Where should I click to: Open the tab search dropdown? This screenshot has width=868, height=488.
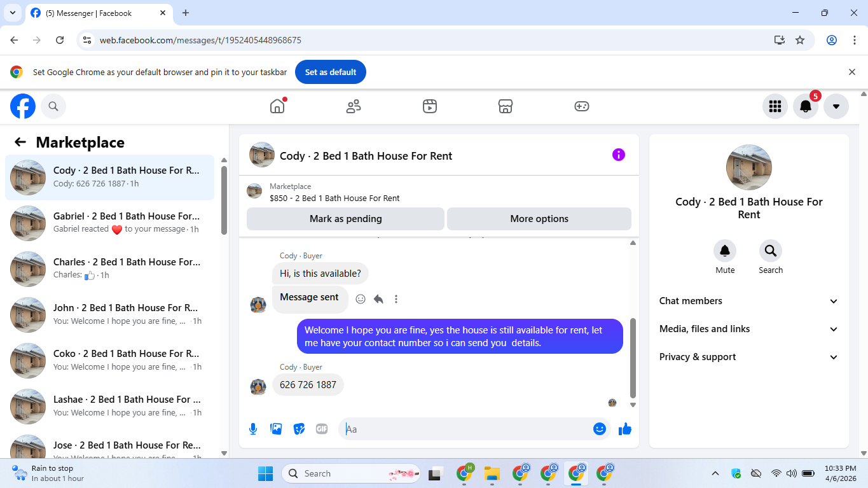pyautogui.click(x=12, y=13)
